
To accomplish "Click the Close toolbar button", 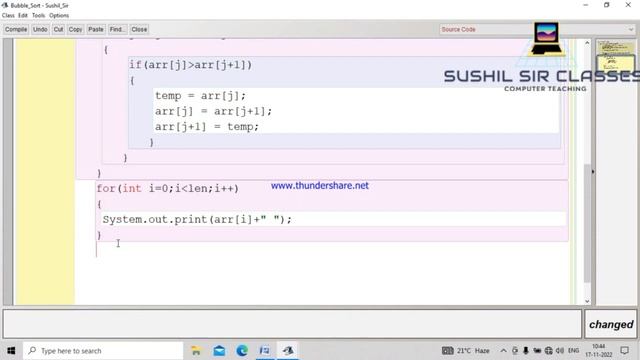I will coord(139,29).
